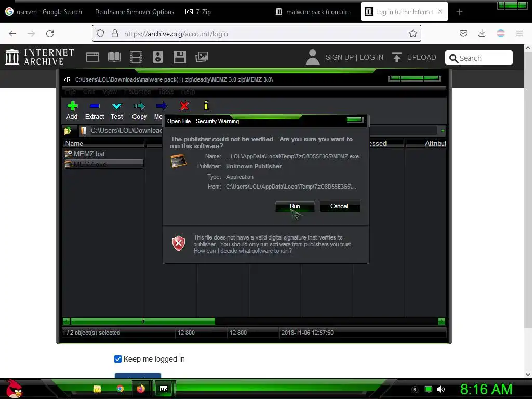Click the 7-Zip taskbar icon
532x399 pixels.
pyautogui.click(x=164, y=389)
